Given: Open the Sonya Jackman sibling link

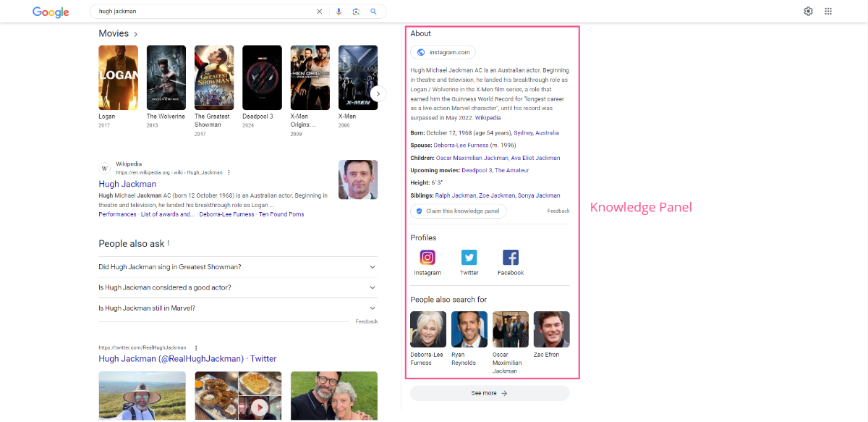Looking at the screenshot, I should tap(539, 195).
